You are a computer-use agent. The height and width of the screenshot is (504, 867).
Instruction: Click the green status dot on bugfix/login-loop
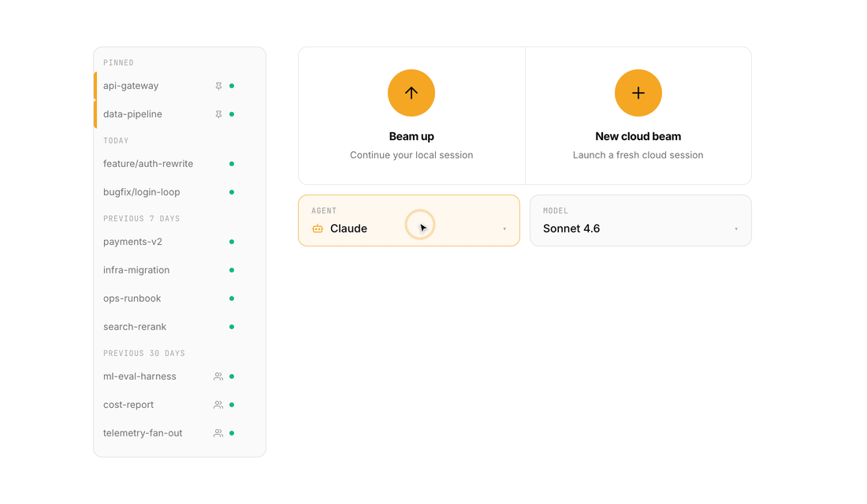(x=232, y=192)
